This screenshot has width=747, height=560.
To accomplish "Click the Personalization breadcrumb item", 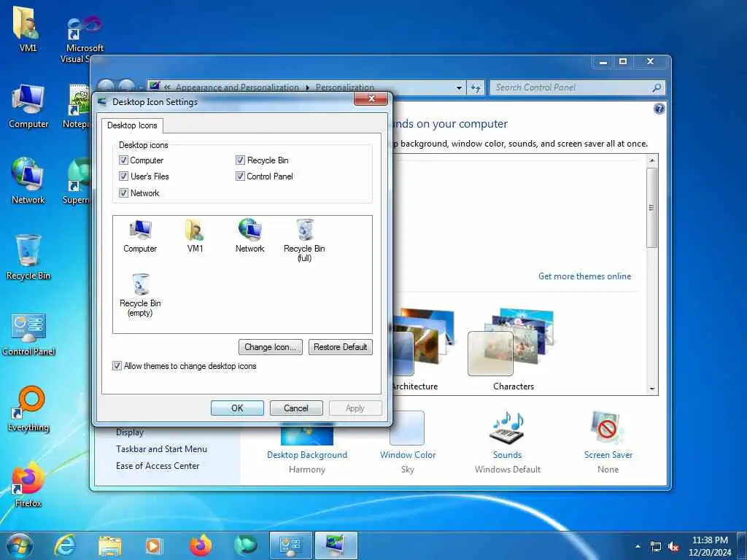I will (344, 87).
